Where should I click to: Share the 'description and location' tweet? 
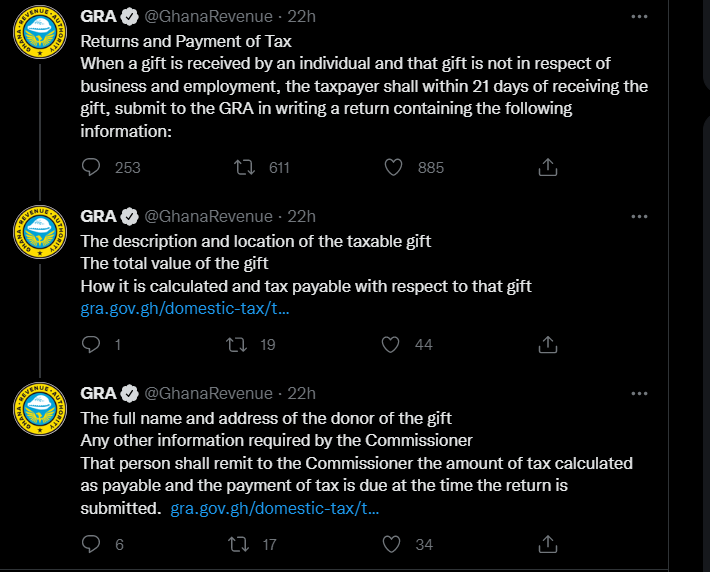click(x=547, y=344)
